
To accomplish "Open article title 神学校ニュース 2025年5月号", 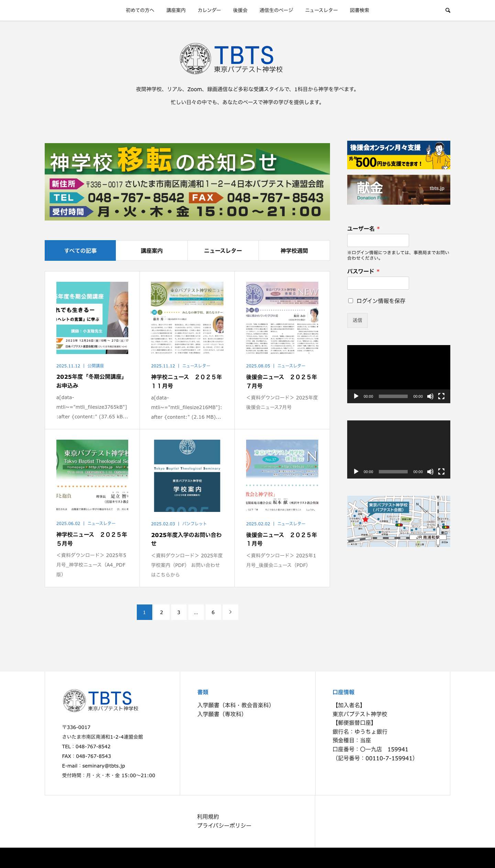I will [92, 539].
